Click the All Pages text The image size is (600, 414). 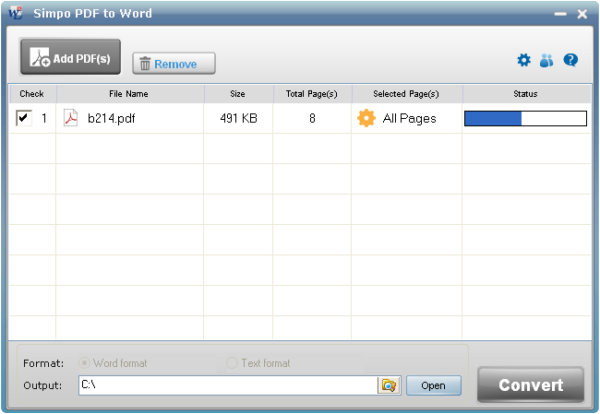[409, 119]
